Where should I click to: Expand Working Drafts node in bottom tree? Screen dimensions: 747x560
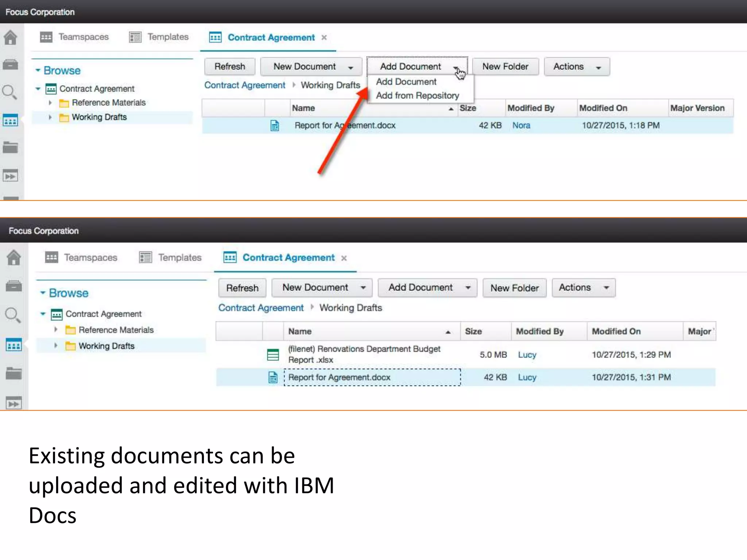(x=55, y=345)
